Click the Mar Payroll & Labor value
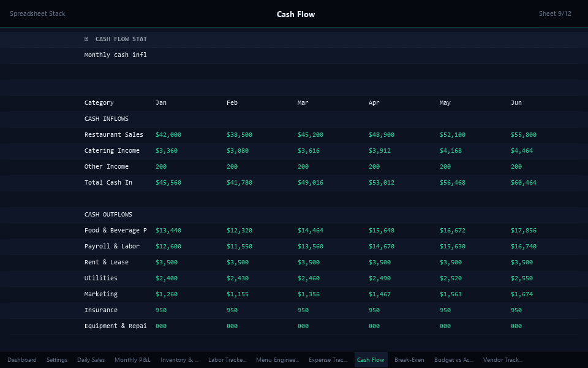Image resolution: width=588 pixels, height=368 pixels. pos(311,247)
